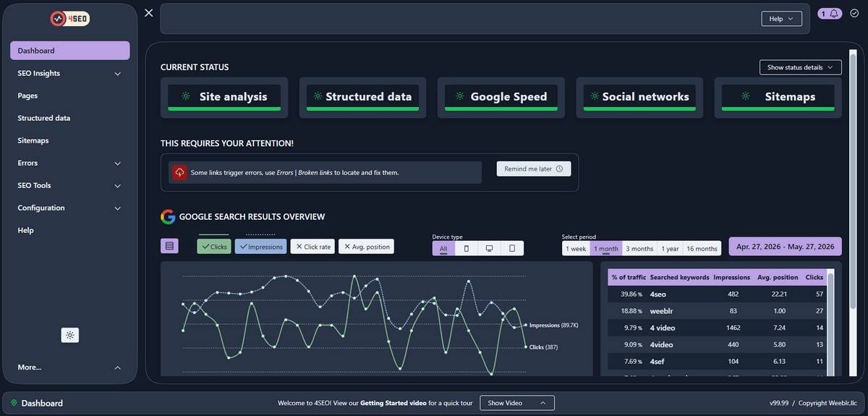Expand SEO Insights menu chevron
Screen dimensions: 868x416
point(118,74)
